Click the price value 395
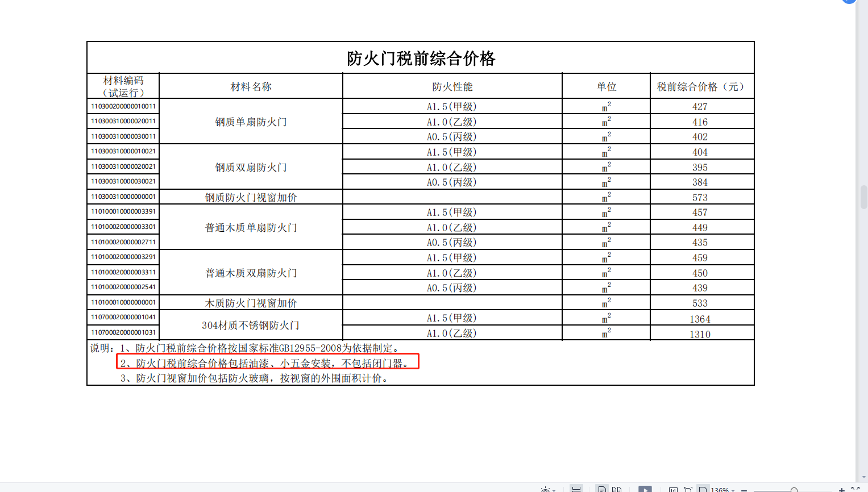 click(700, 168)
